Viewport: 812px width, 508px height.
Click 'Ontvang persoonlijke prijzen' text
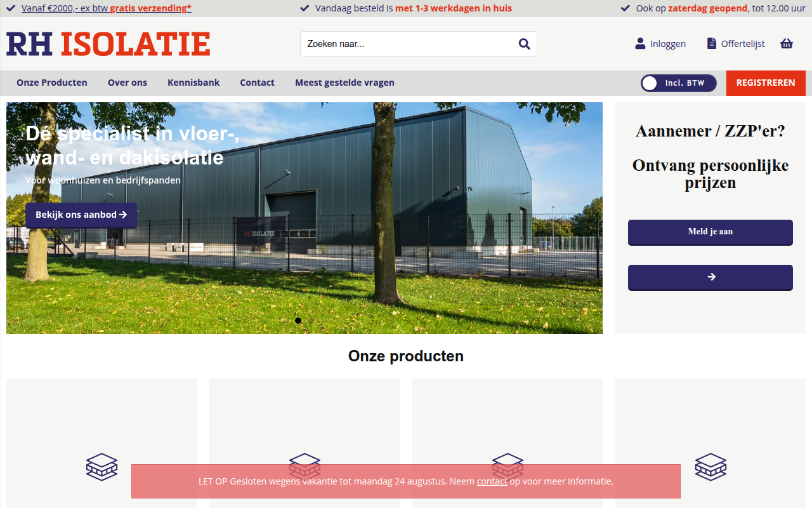point(710,174)
